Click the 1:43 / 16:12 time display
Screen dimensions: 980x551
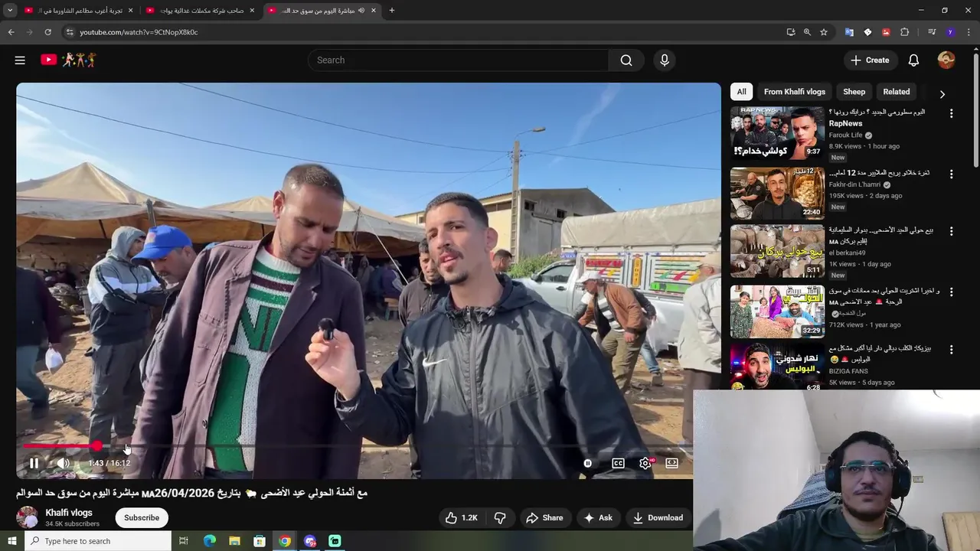109,463
